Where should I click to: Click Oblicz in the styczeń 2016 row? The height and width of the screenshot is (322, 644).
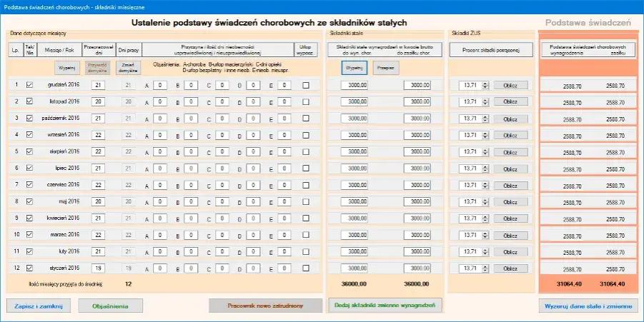tap(510, 268)
